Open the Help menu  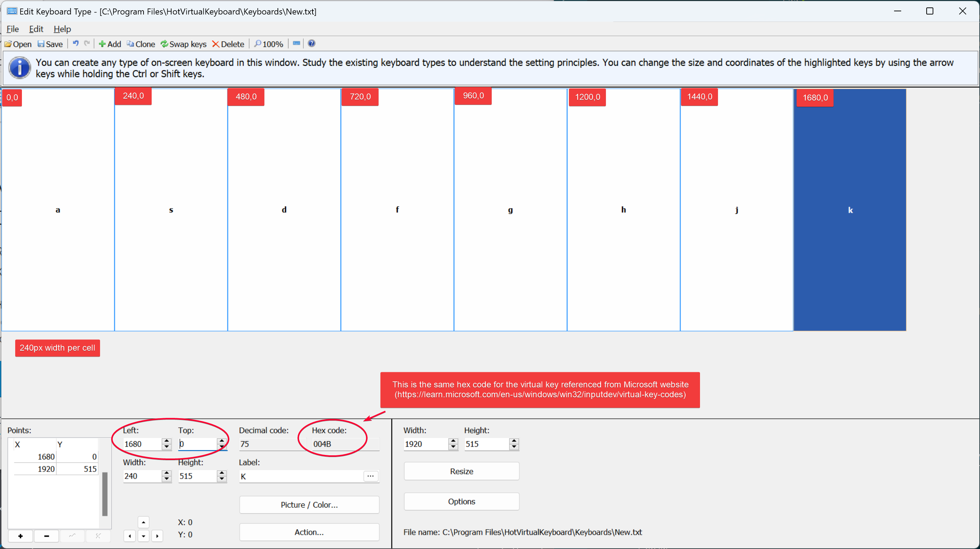pos(62,29)
